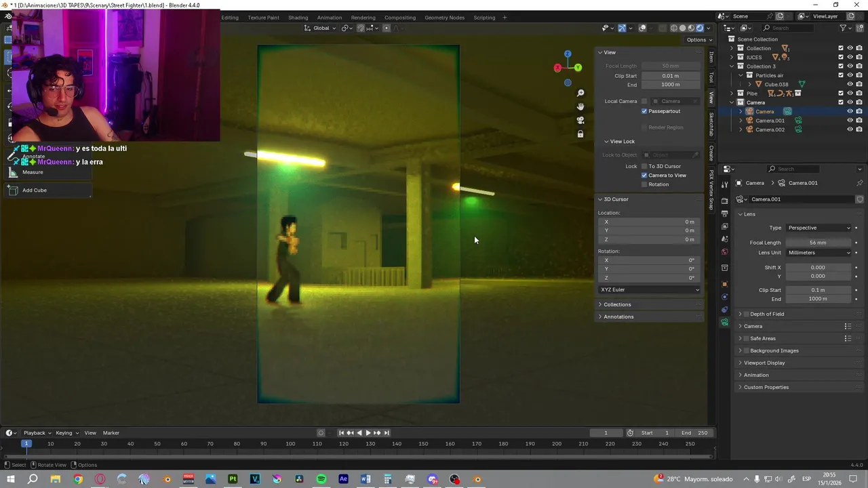This screenshot has width=868, height=488.
Task: Hide the Pibe collection eye icon
Action: click(x=850, y=93)
